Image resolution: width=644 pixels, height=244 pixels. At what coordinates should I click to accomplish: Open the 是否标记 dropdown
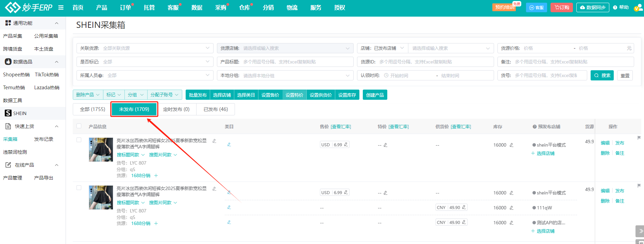(x=145, y=62)
